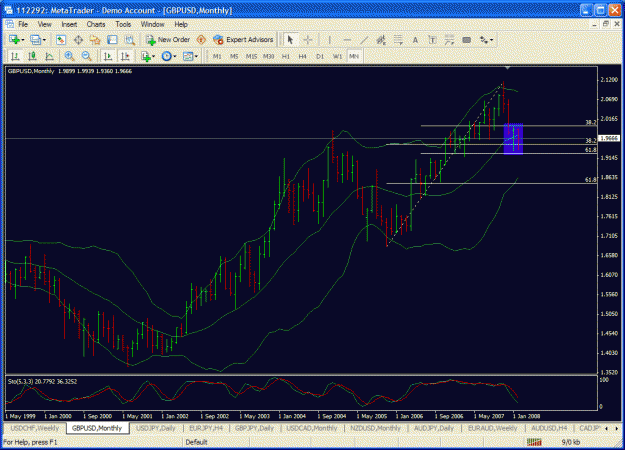Set timeframe to M15

(251, 57)
